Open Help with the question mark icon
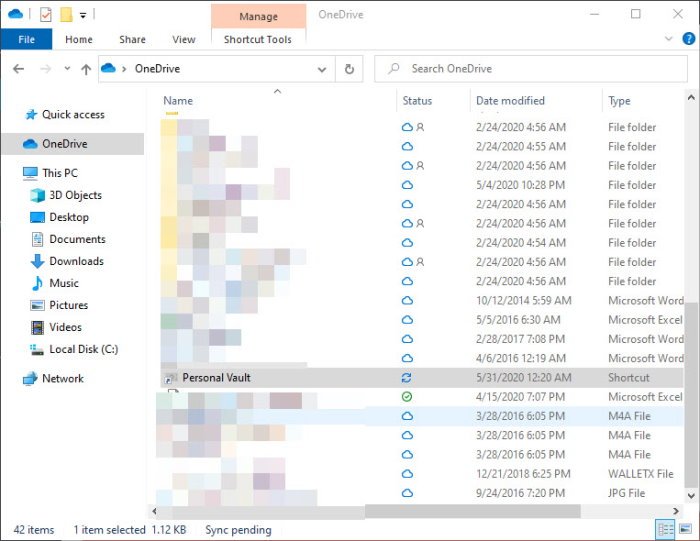The height and width of the screenshot is (541, 700). [688, 39]
